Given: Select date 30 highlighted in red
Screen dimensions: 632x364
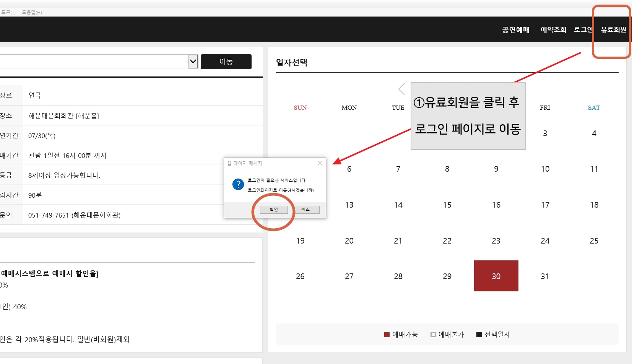Looking at the screenshot, I should point(496,276).
